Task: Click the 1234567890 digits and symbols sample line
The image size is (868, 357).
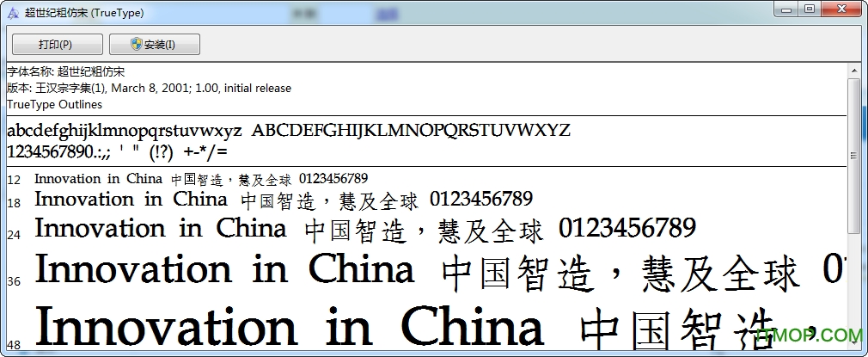Action: [118, 152]
